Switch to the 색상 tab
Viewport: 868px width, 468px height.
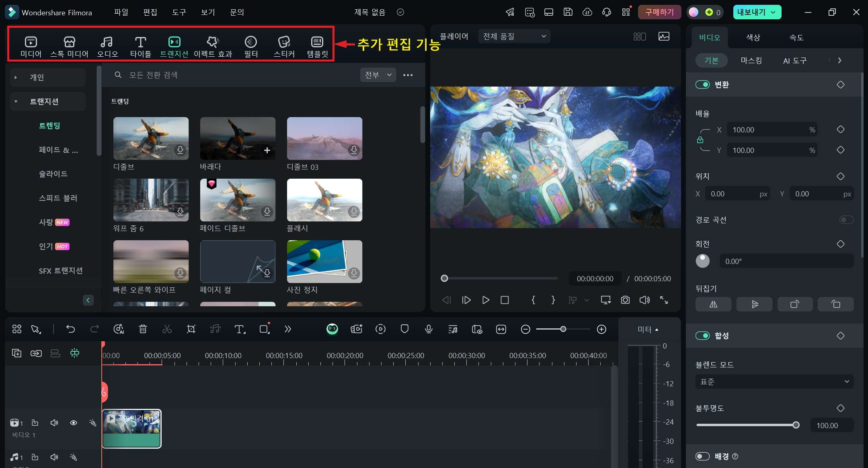point(753,37)
